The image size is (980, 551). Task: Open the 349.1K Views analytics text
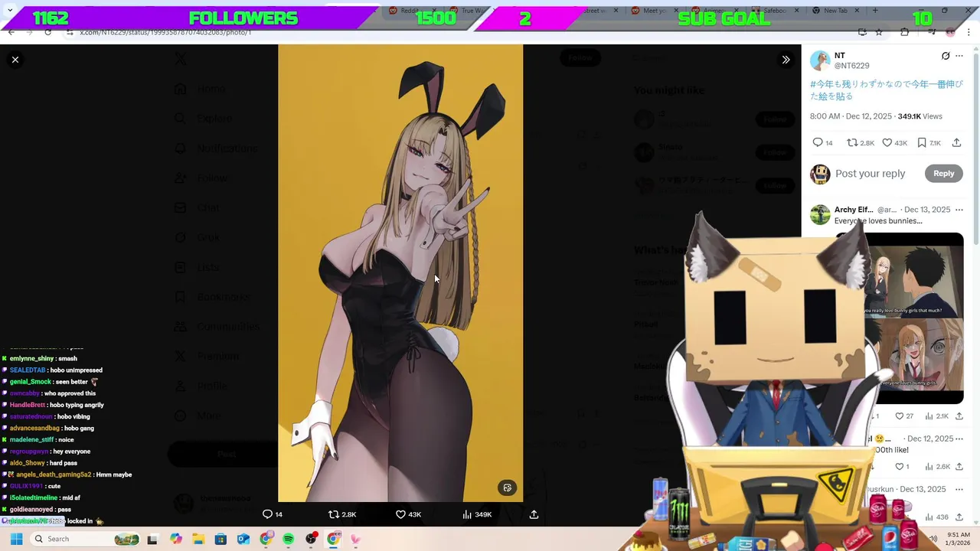pyautogui.click(x=920, y=116)
